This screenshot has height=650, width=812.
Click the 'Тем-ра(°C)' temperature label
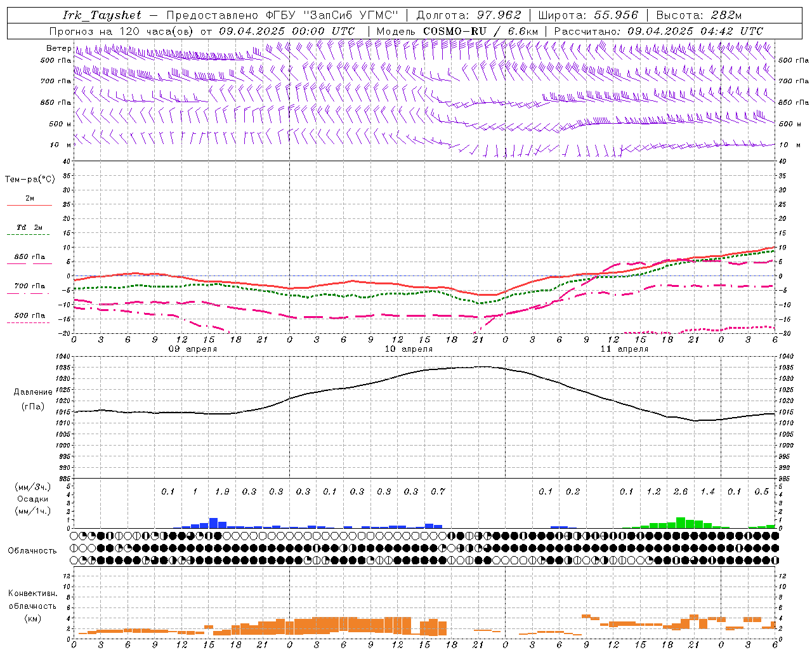tap(30, 179)
